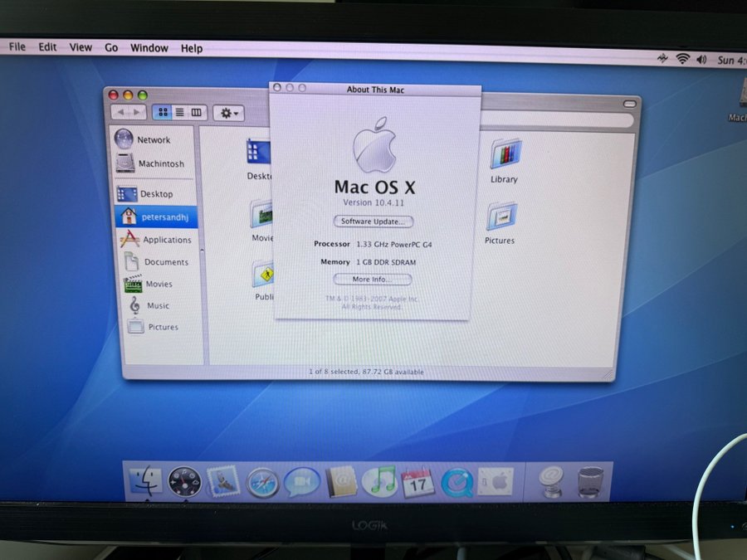Click the '1 GB DDR SDRAM' text

pyautogui.click(x=386, y=262)
